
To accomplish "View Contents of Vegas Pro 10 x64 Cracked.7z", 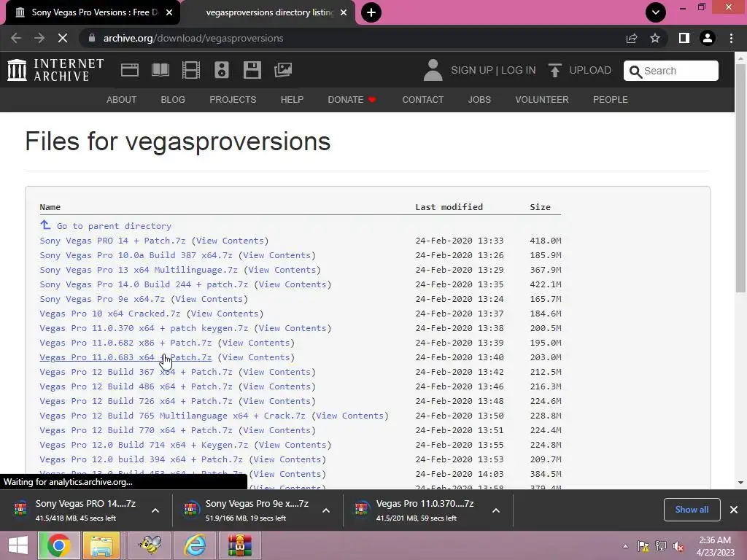I will [x=225, y=314].
